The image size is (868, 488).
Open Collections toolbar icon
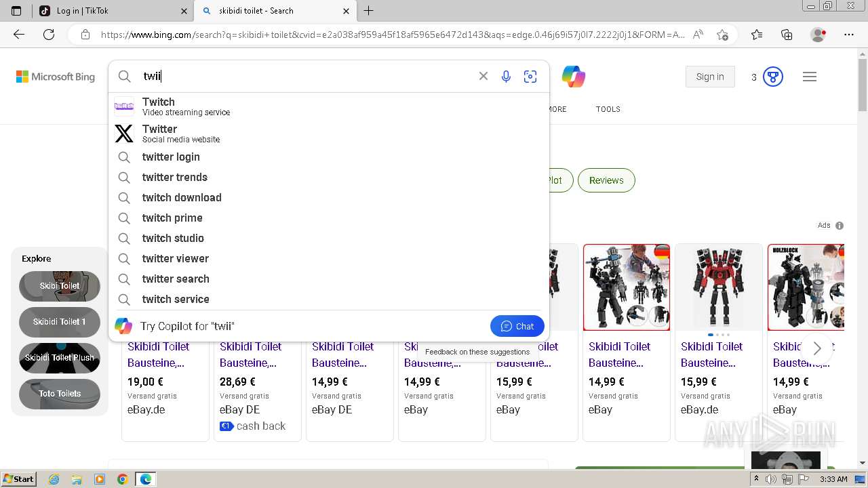787,35
